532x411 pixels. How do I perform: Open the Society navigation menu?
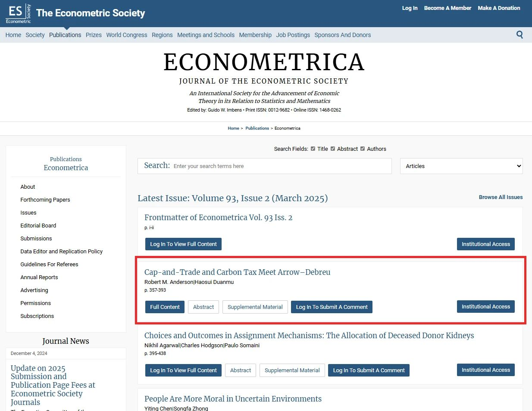(35, 35)
